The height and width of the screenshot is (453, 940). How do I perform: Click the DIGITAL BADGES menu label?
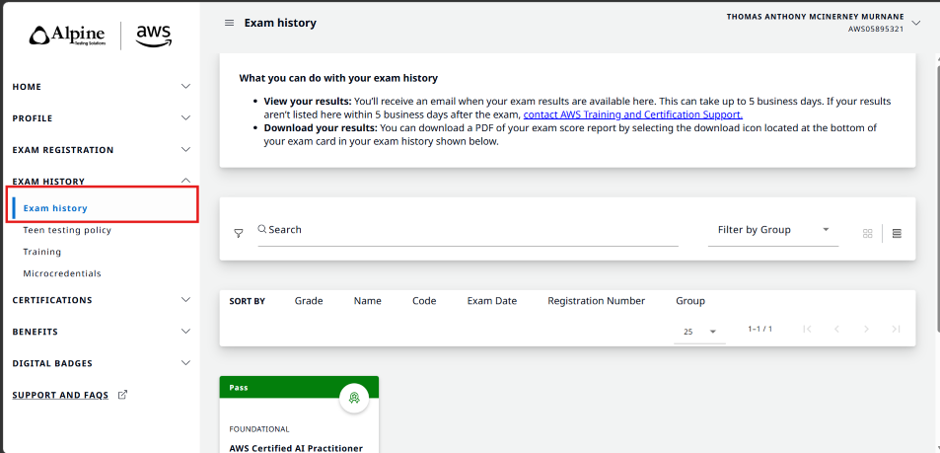click(52, 363)
